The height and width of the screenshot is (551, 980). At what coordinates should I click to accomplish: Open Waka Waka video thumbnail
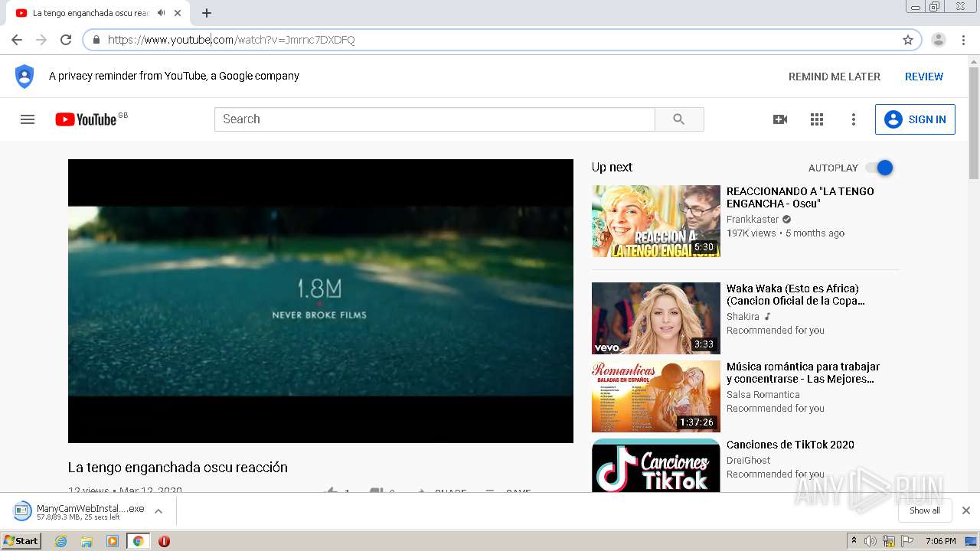(656, 318)
